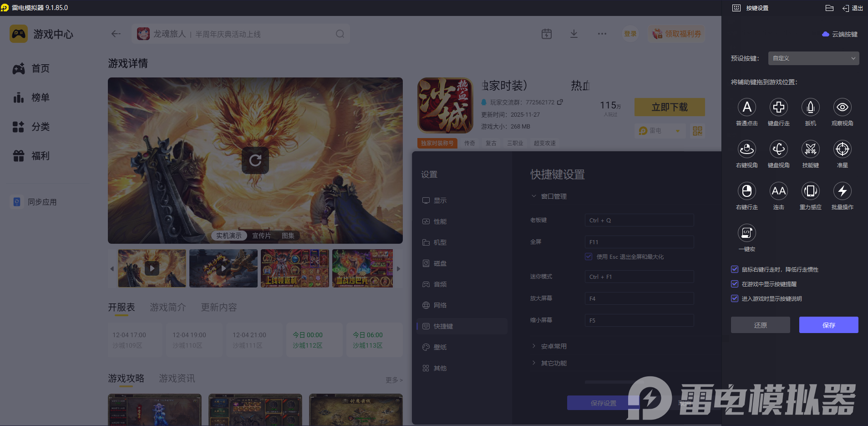
Task: Click the F11 全屏 hotkey input field
Action: click(639, 241)
